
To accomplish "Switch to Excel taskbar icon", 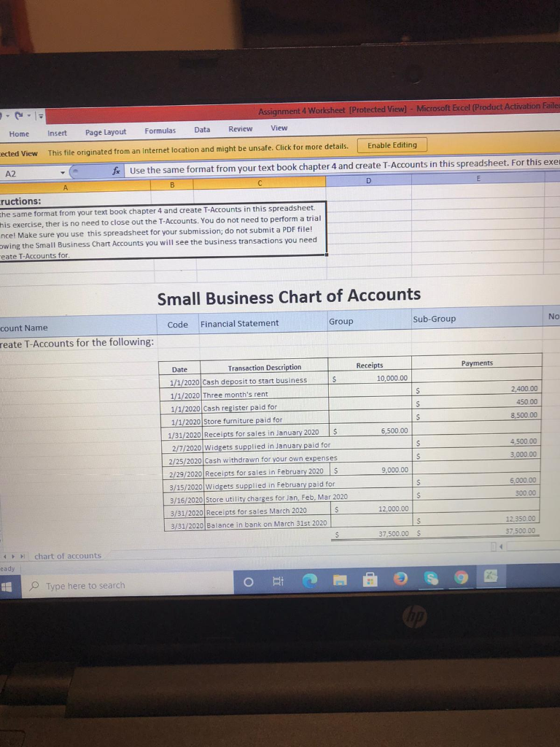I will pyautogui.click(x=491, y=576).
